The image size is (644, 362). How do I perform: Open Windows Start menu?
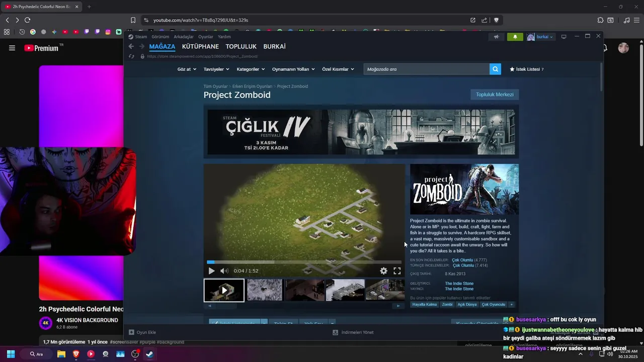click(11, 354)
